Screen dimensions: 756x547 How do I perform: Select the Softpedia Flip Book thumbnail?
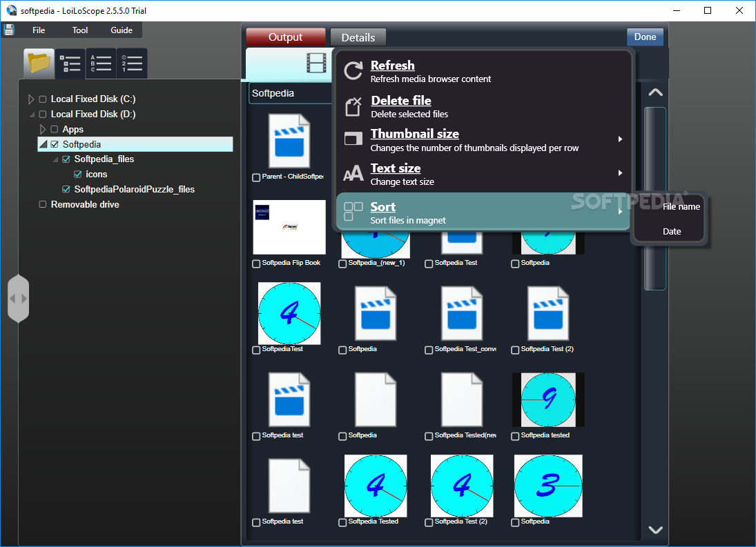(x=289, y=227)
